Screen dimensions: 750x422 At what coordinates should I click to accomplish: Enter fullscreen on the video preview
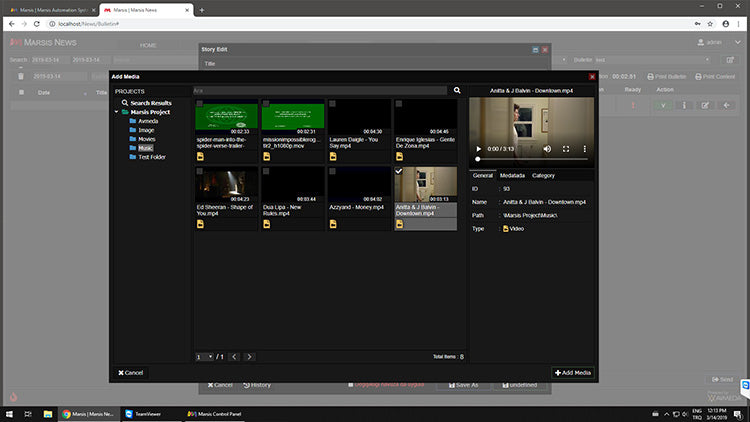coord(566,149)
